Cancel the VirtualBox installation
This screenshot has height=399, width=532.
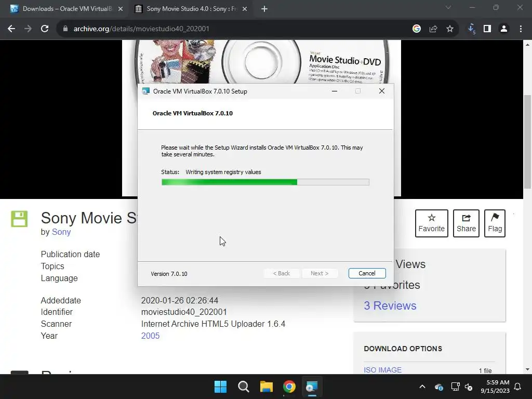pos(367,273)
